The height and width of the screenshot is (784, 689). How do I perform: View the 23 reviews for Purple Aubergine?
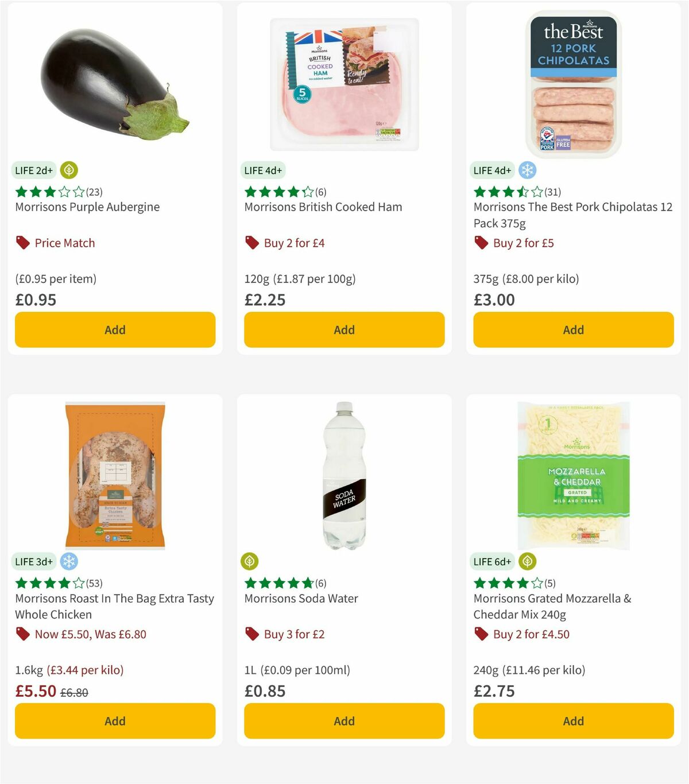point(94,192)
